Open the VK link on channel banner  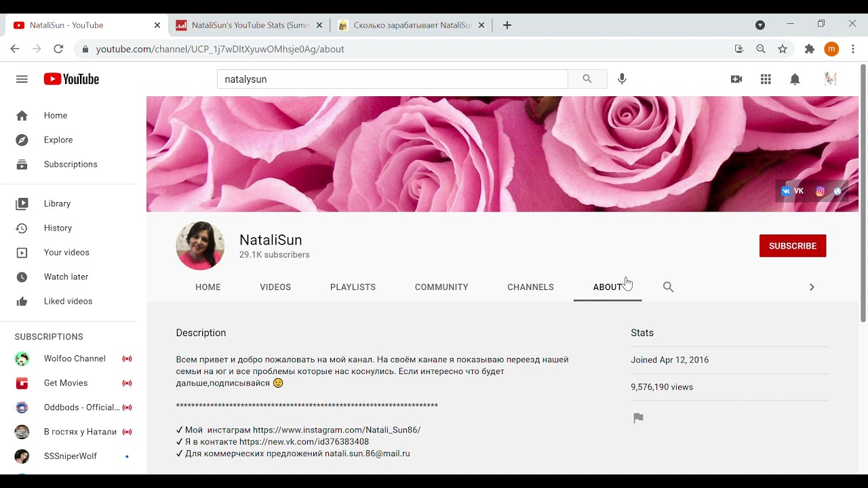[x=793, y=191]
